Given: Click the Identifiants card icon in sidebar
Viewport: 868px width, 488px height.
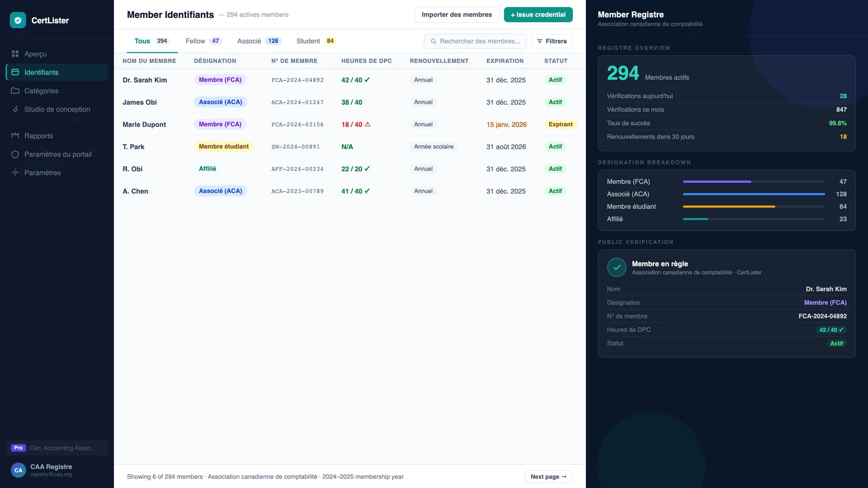Looking at the screenshot, I should click(15, 72).
